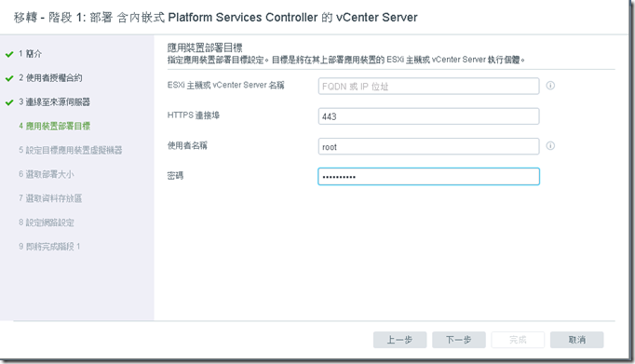Select step 7 選取資料存放區
Image resolution: width=635 pixels, height=364 pixels.
pyautogui.click(x=50, y=198)
